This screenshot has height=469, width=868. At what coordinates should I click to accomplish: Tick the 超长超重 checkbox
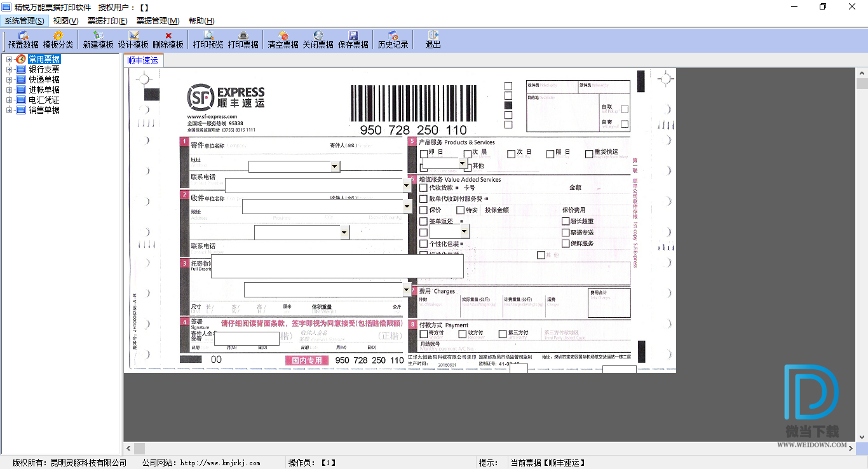coord(566,221)
